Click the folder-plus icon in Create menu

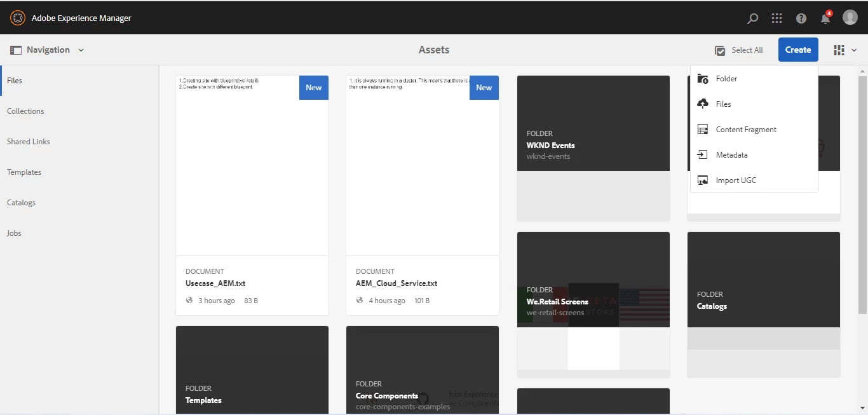pos(703,79)
